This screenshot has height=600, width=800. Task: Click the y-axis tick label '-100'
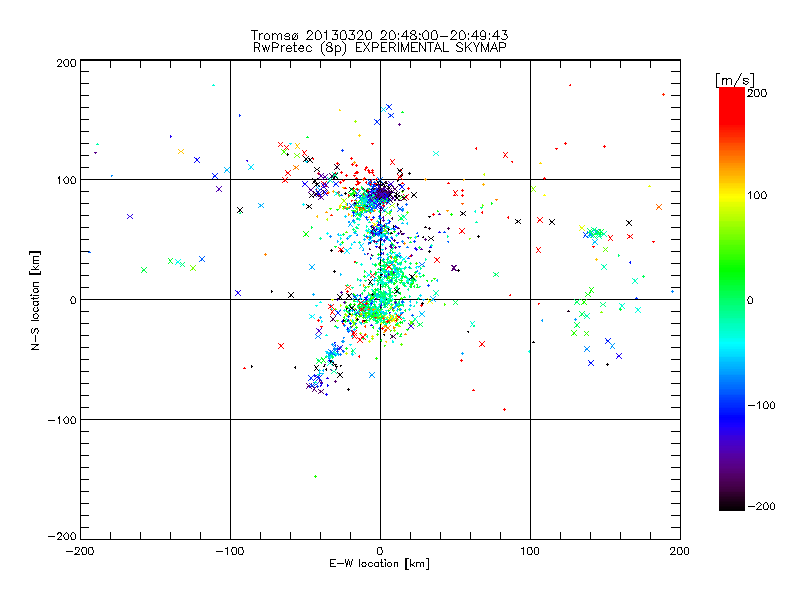(62, 420)
